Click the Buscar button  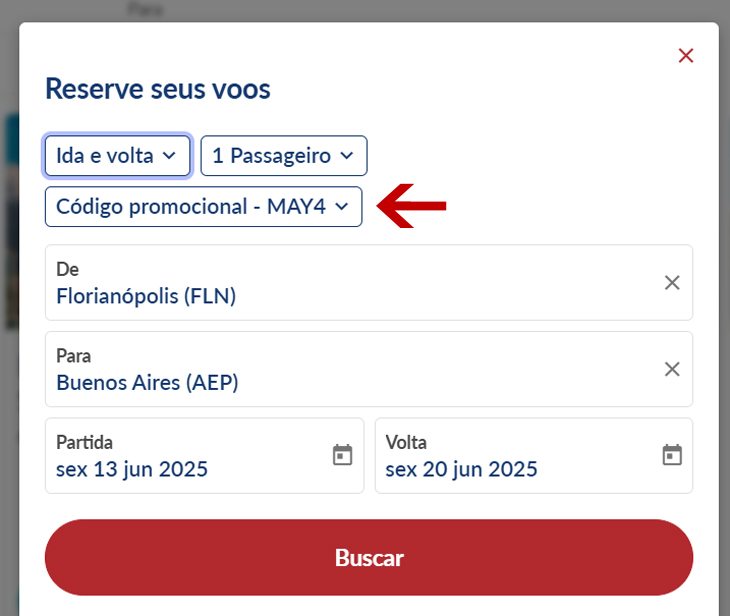[369, 557]
